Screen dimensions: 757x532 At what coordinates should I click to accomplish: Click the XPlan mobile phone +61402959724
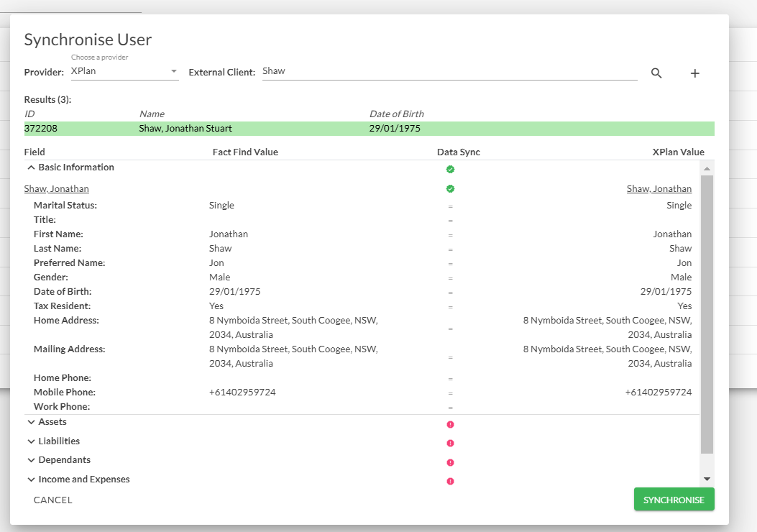point(659,392)
